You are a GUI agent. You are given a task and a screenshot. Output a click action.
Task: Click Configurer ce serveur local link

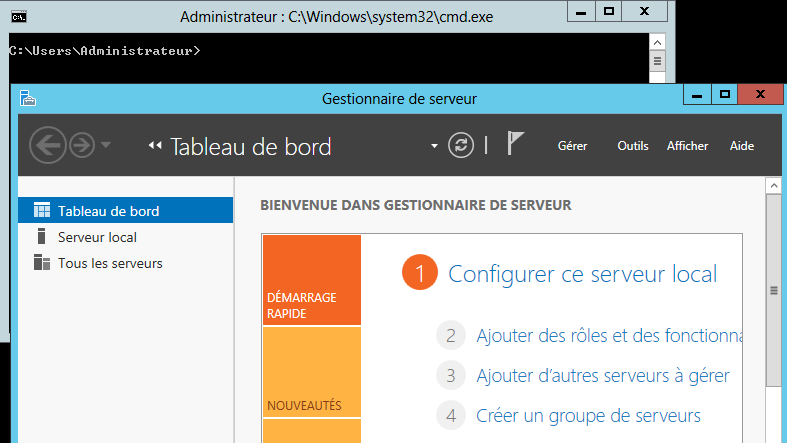pyautogui.click(x=582, y=274)
